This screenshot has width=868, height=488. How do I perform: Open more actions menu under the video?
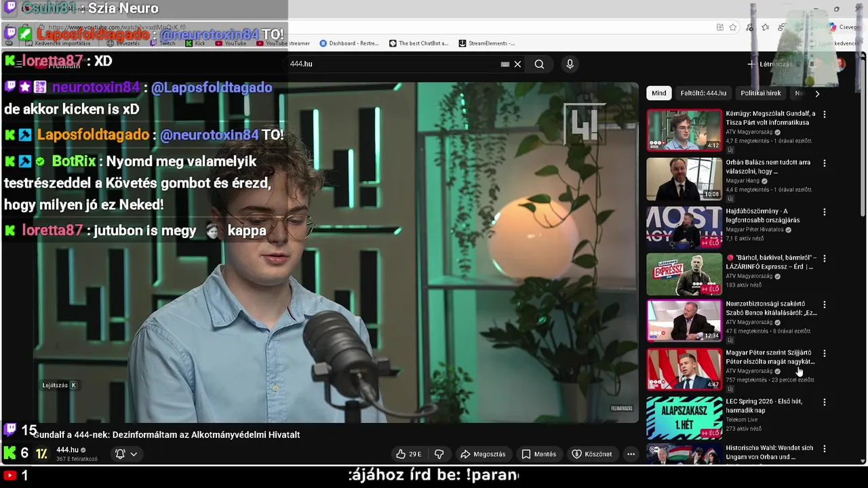pos(631,454)
